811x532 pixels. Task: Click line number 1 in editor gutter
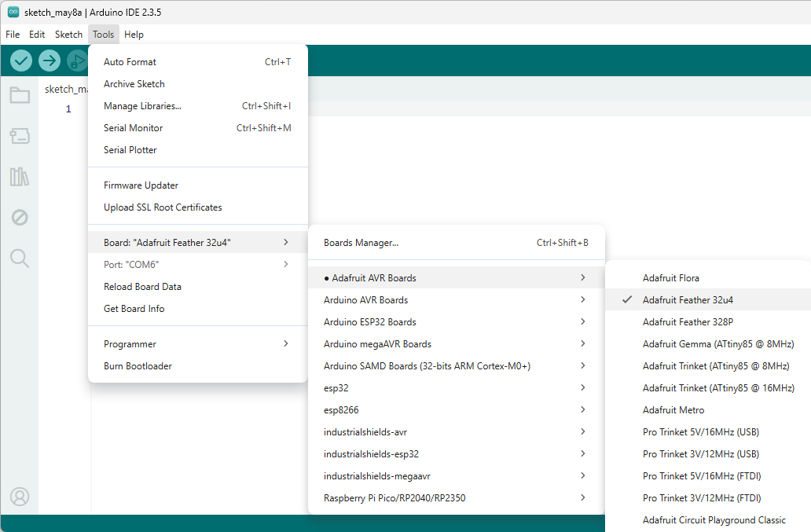point(68,109)
